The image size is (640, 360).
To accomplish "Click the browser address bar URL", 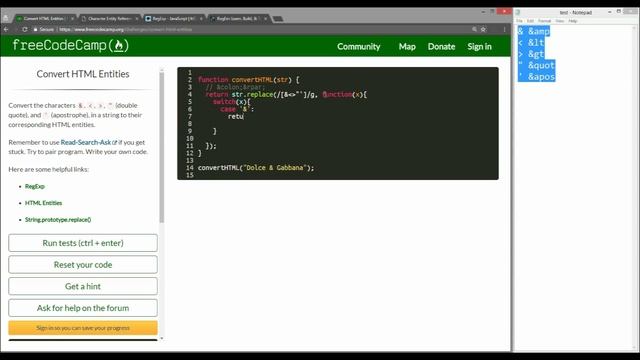I will click(126, 29).
